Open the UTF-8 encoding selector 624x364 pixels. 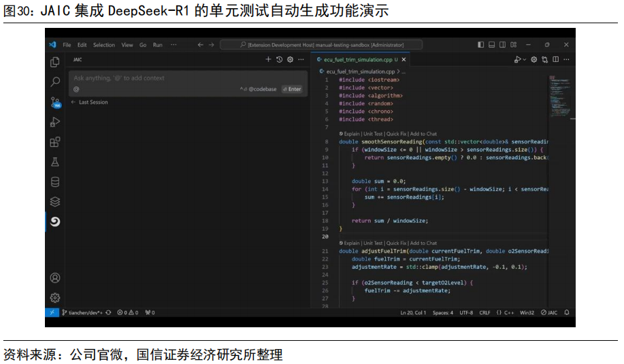coord(466,312)
